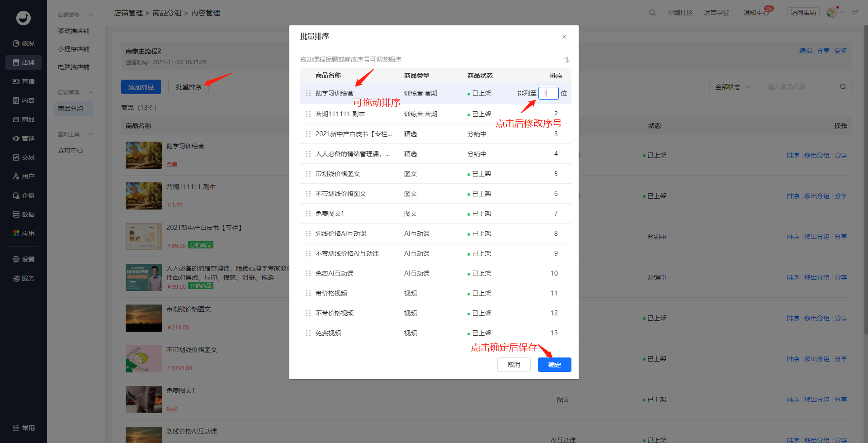Grab the drag handle for 鹅学习训练营 row
Image resolution: width=868 pixels, height=443 pixels.
click(x=308, y=93)
